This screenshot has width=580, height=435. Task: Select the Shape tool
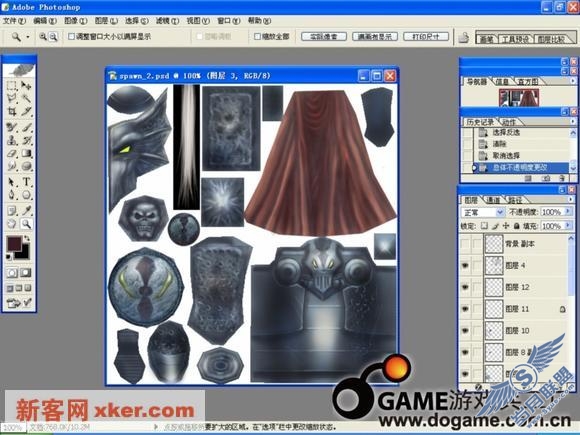coord(26,194)
